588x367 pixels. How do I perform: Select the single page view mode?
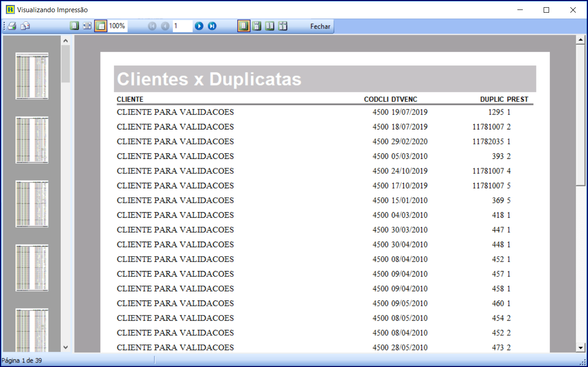(244, 26)
